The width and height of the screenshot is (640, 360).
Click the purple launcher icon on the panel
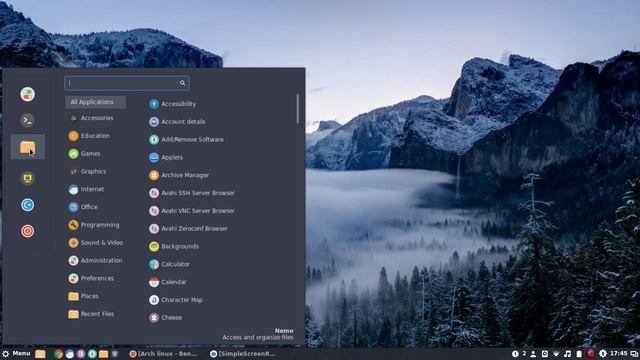(81, 354)
